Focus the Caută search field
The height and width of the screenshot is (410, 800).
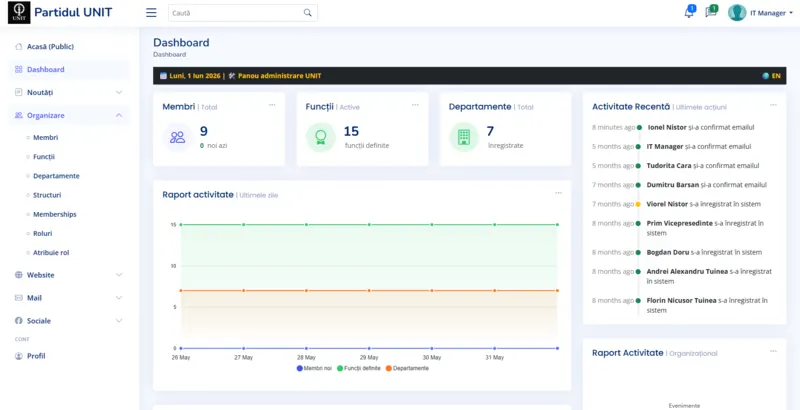[x=243, y=13]
